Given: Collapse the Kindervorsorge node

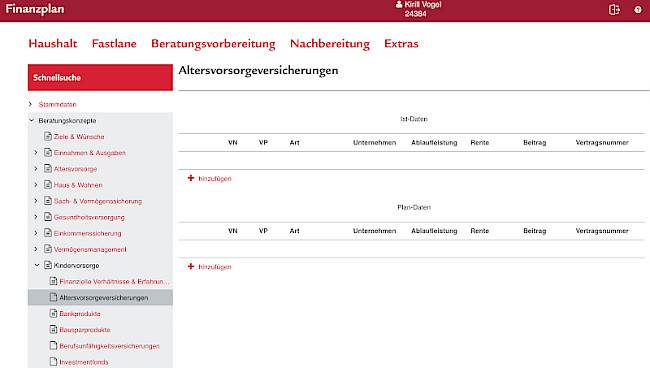Looking at the screenshot, I should [x=37, y=265].
